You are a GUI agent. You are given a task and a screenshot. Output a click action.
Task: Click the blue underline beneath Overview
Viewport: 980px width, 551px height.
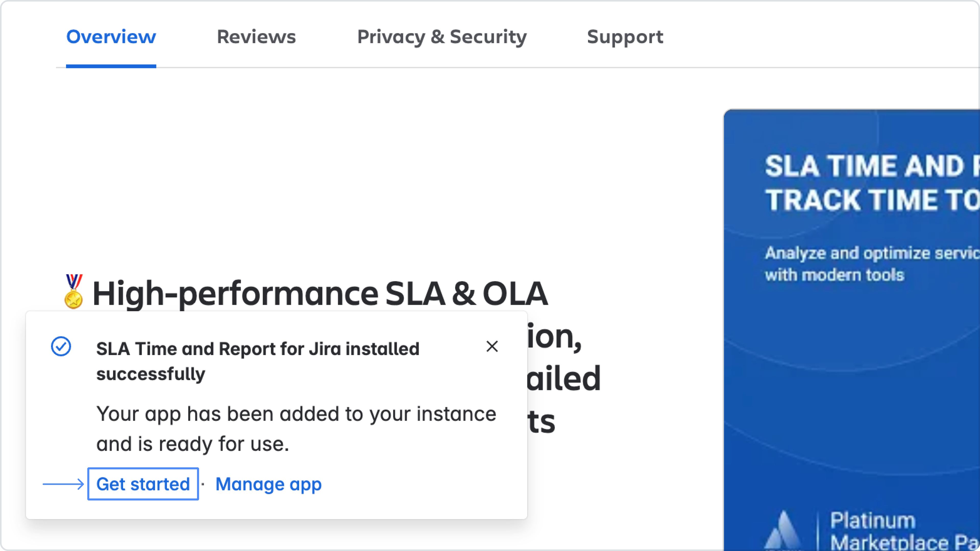tap(111, 67)
